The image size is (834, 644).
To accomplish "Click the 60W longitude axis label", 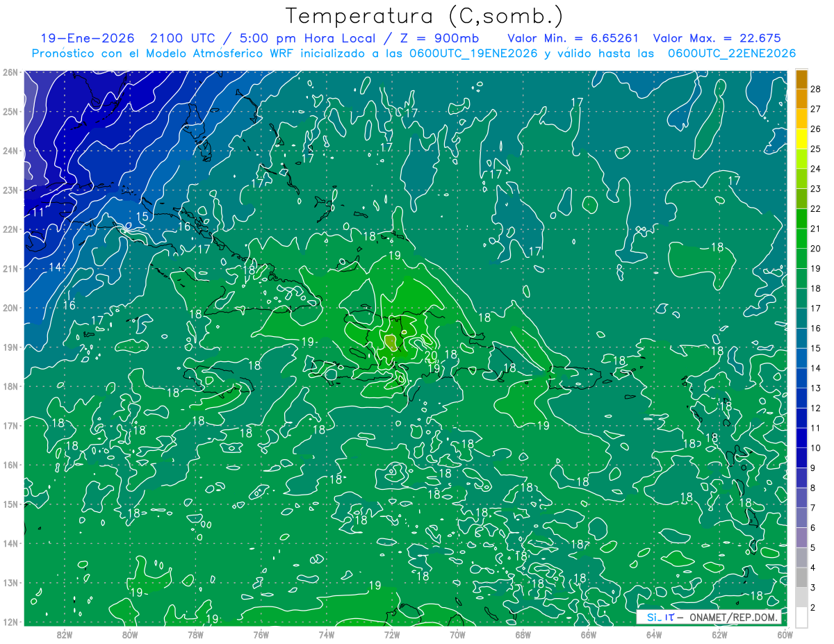I will (x=785, y=634).
